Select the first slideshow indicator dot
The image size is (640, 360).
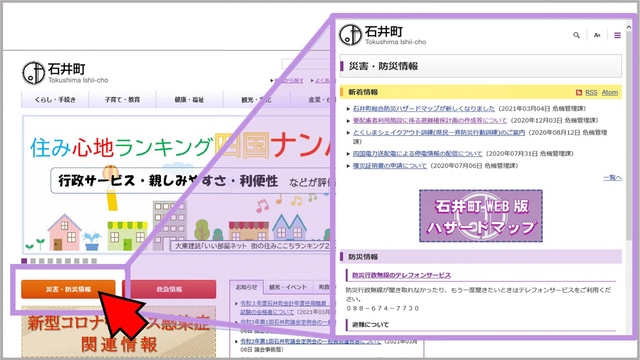point(24,261)
